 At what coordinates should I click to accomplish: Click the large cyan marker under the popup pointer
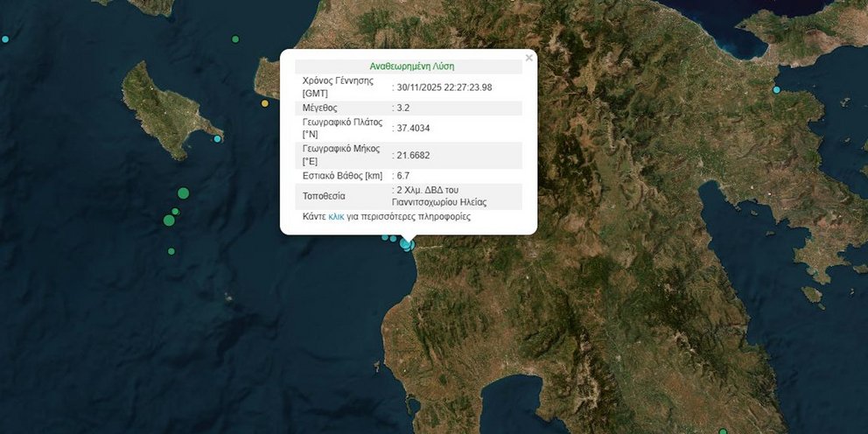pos(407,243)
